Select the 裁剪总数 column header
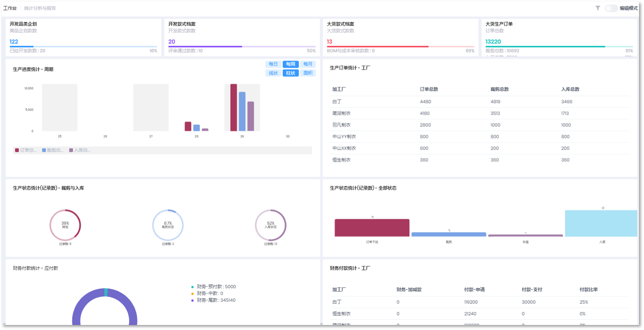644x330 pixels. 500,89
